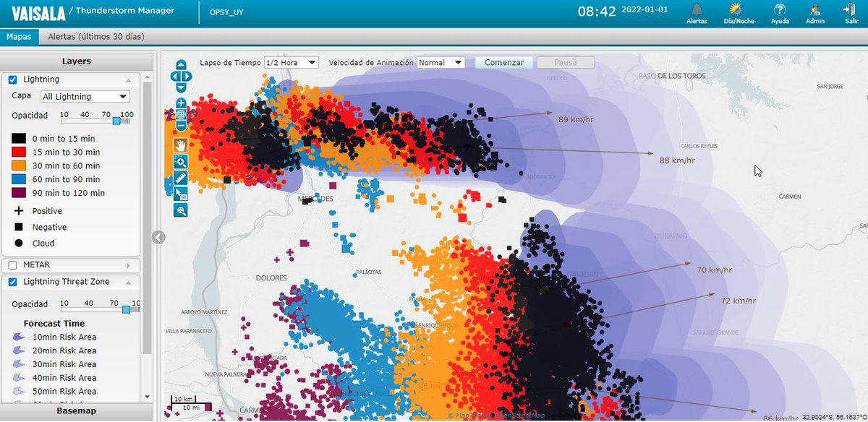Uncheck the Lightning Threat Zone checkbox
Image resolution: width=868 pixels, height=422 pixels.
pyautogui.click(x=12, y=282)
